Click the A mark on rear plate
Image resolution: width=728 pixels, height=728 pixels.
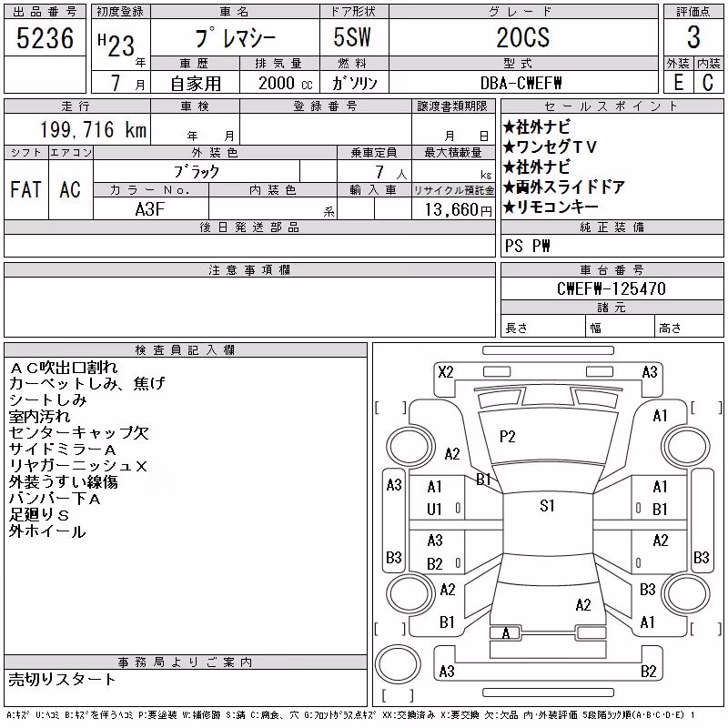tap(506, 632)
